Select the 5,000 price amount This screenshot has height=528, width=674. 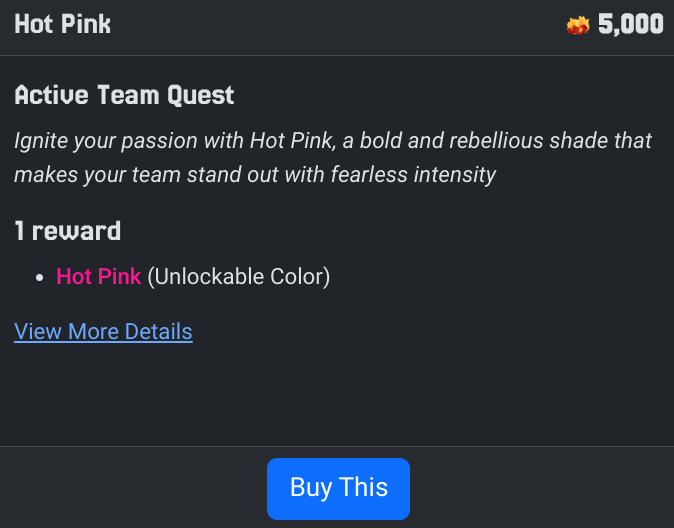point(630,24)
